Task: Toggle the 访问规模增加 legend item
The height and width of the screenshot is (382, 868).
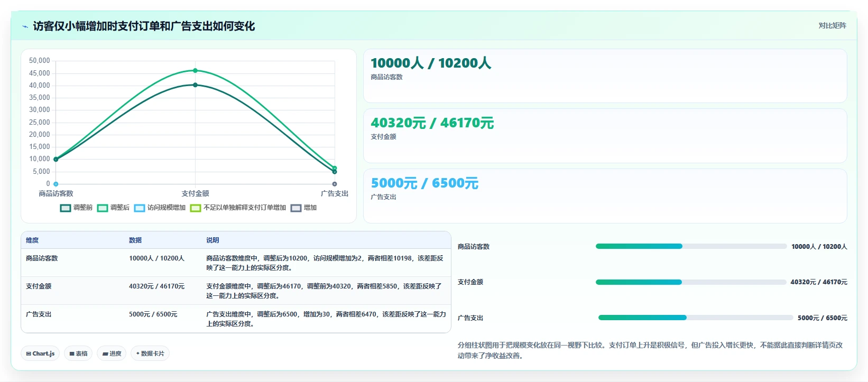Action: coord(160,208)
